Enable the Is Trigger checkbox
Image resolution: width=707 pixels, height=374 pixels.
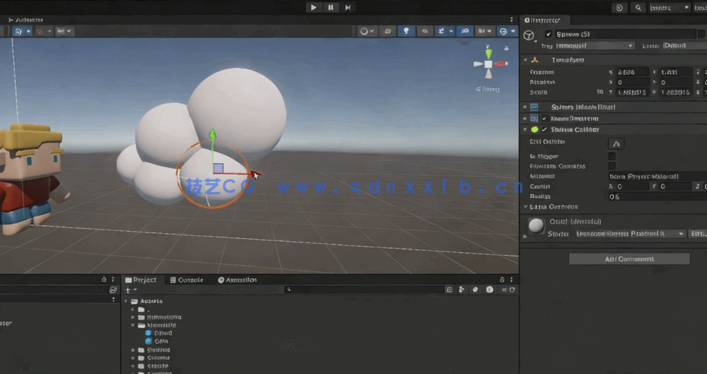[612, 156]
